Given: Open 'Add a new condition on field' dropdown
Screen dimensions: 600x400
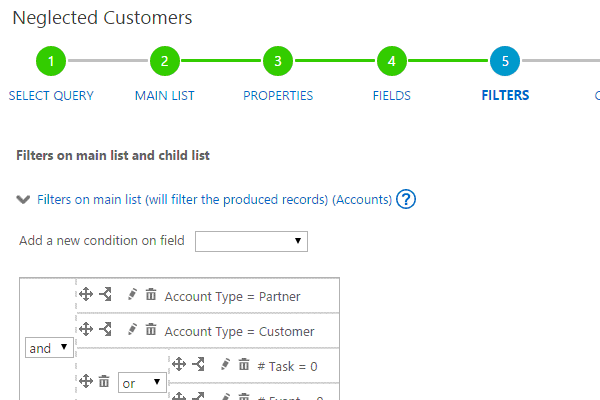Looking at the screenshot, I should [251, 241].
